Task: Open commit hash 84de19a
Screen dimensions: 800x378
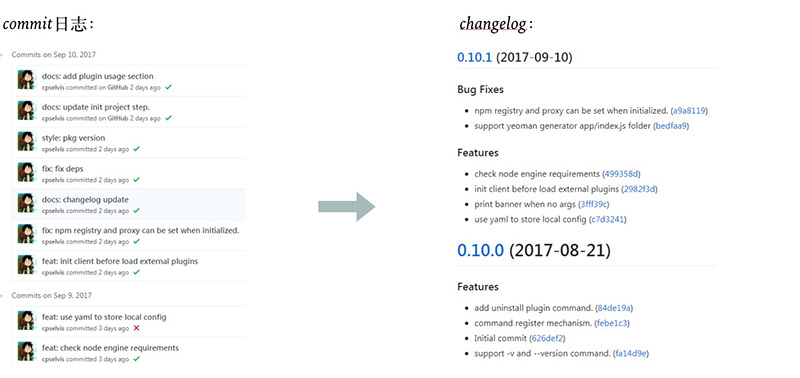Action: point(614,308)
